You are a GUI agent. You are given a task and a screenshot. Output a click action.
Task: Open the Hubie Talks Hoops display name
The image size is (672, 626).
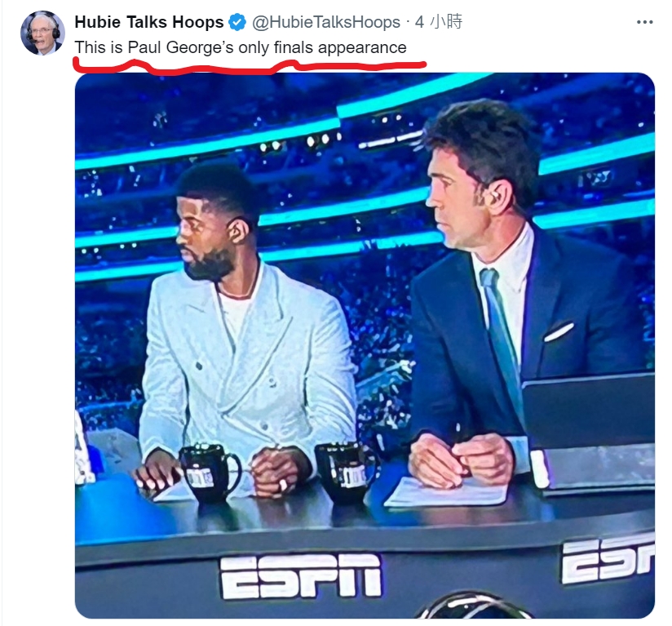point(148,22)
